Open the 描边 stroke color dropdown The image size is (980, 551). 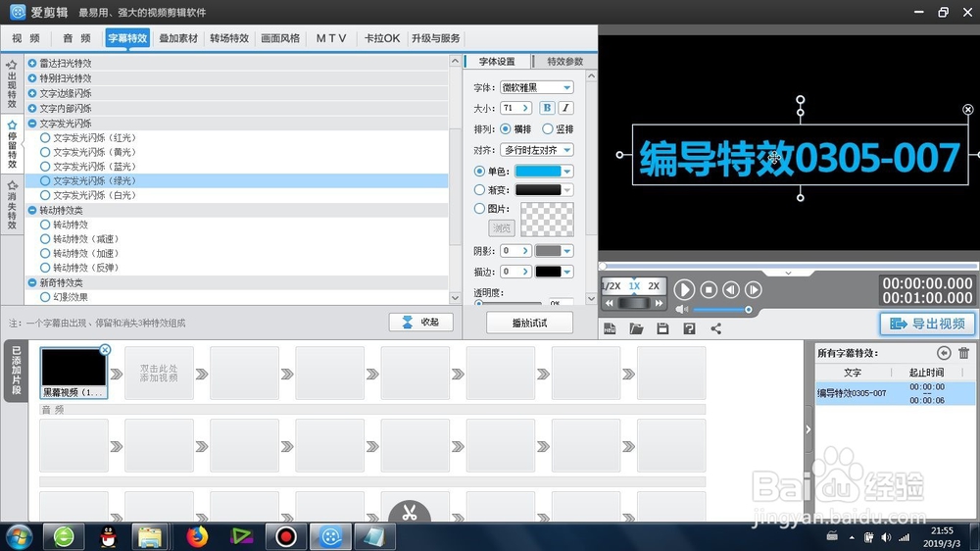(566, 272)
